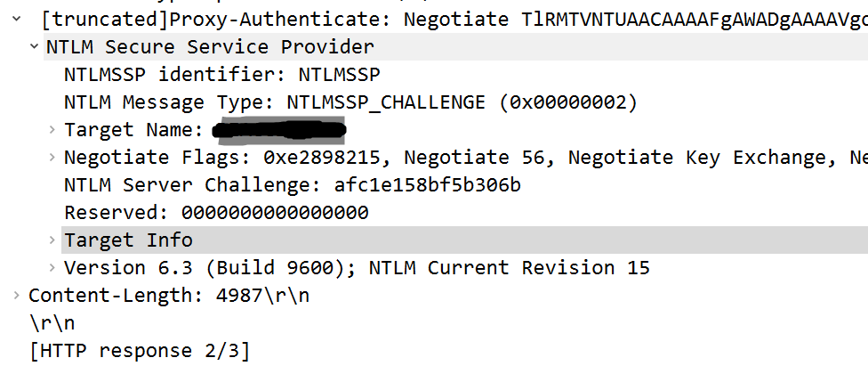Select the HTTP response 2/3 line
868x366 pixels.
(139, 351)
